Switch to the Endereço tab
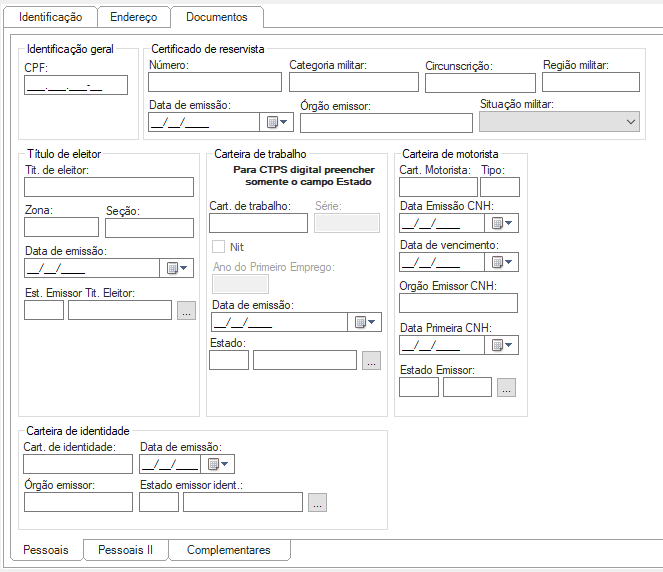The height and width of the screenshot is (572, 663). (134, 17)
